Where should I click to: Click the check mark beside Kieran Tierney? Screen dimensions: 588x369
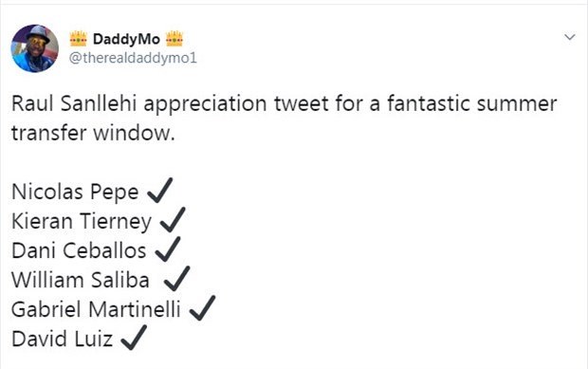coord(173,220)
